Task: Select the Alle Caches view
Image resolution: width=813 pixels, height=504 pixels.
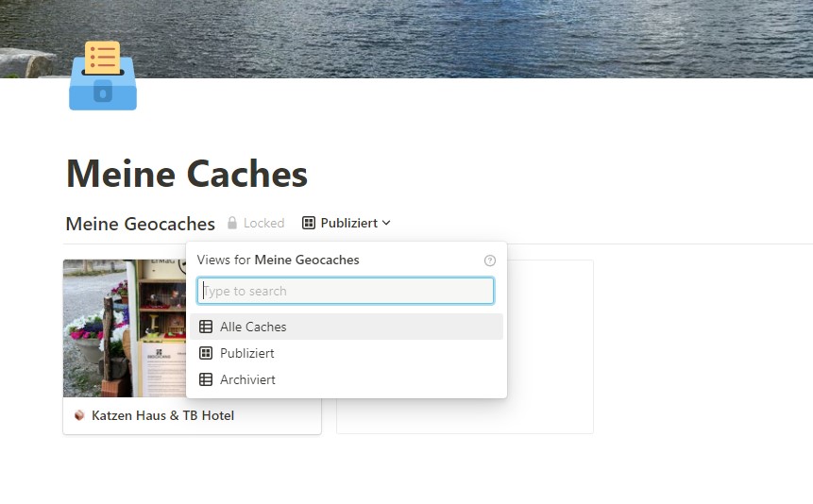Action: [x=253, y=327]
